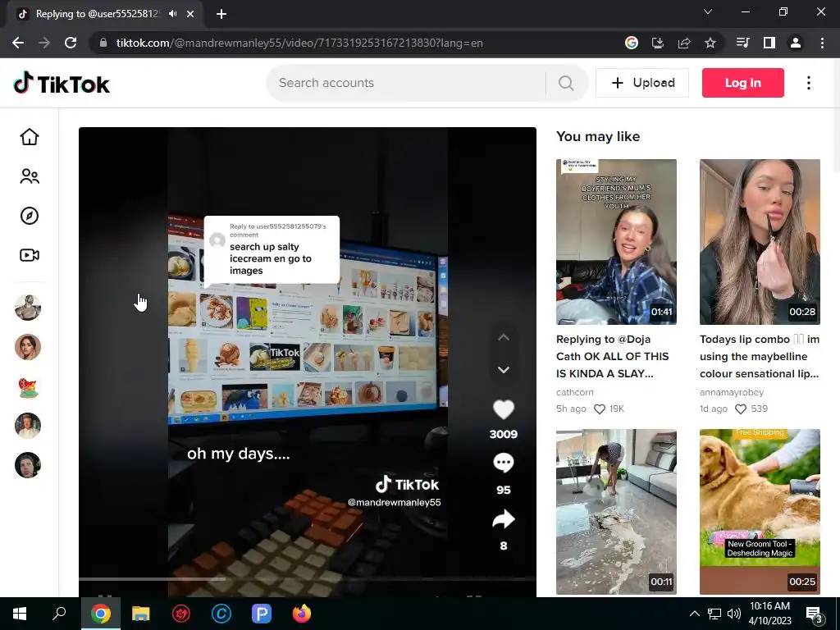Click the install app icon in address bar

tap(657, 43)
